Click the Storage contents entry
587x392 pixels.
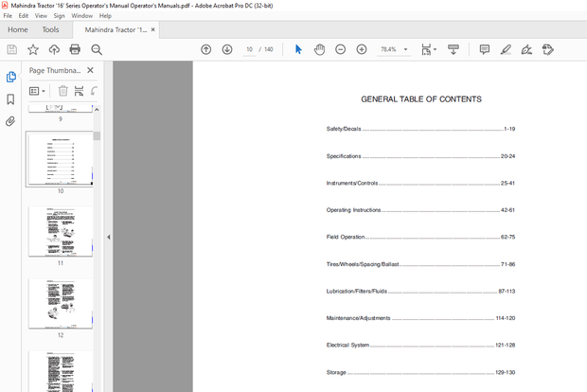click(420, 372)
